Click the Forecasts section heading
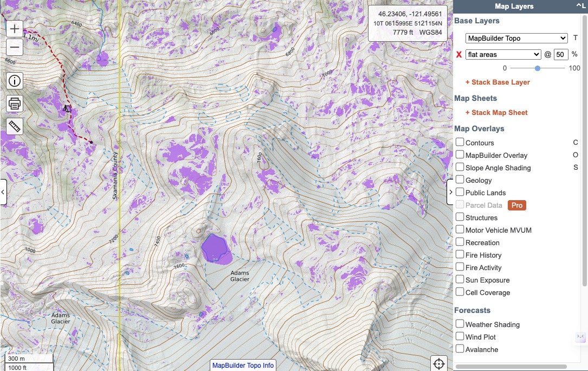Image resolution: width=588 pixels, height=371 pixels. (x=472, y=311)
